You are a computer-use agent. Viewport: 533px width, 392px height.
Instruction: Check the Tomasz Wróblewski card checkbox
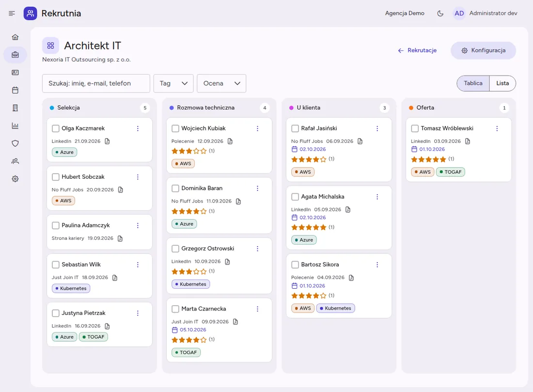pos(415,128)
